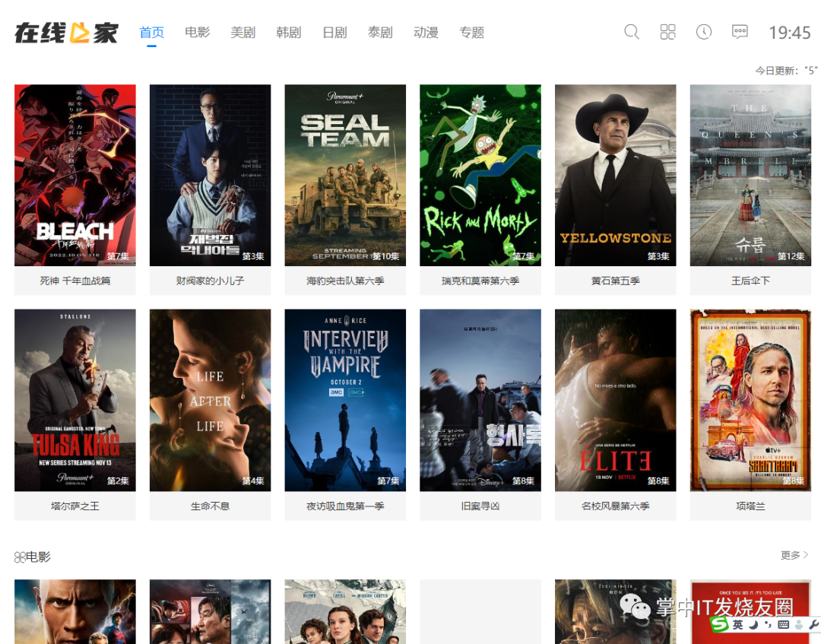
Task: Go to the 动漫 navigation tab
Action: pyautogui.click(x=426, y=33)
